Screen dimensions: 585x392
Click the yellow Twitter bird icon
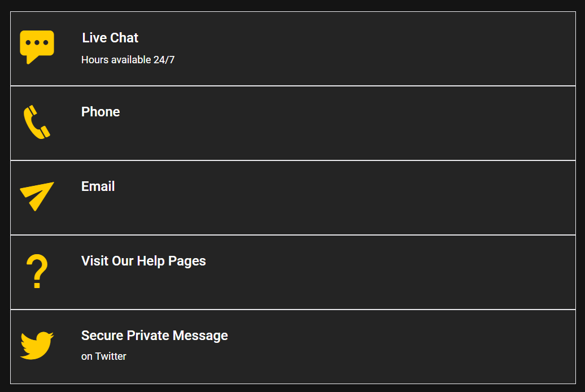(37, 345)
